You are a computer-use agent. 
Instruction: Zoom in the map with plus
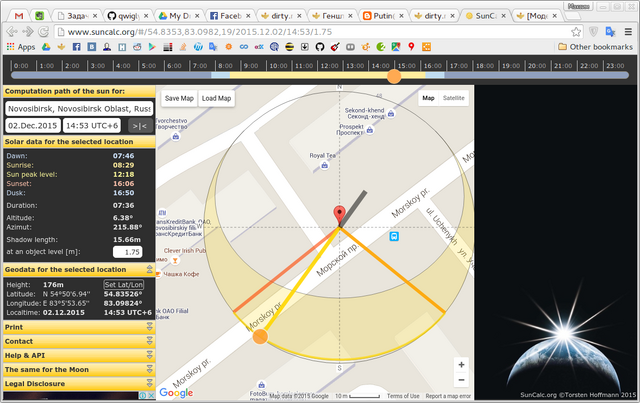[461, 365]
